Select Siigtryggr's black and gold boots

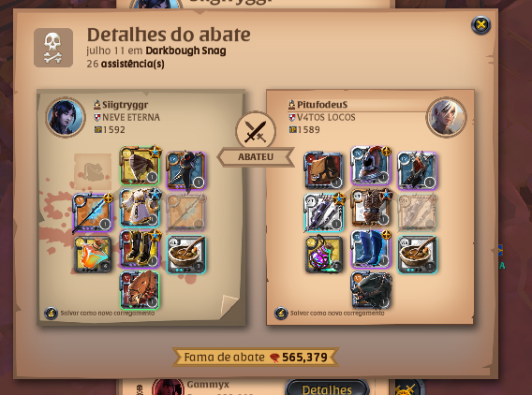point(140,249)
